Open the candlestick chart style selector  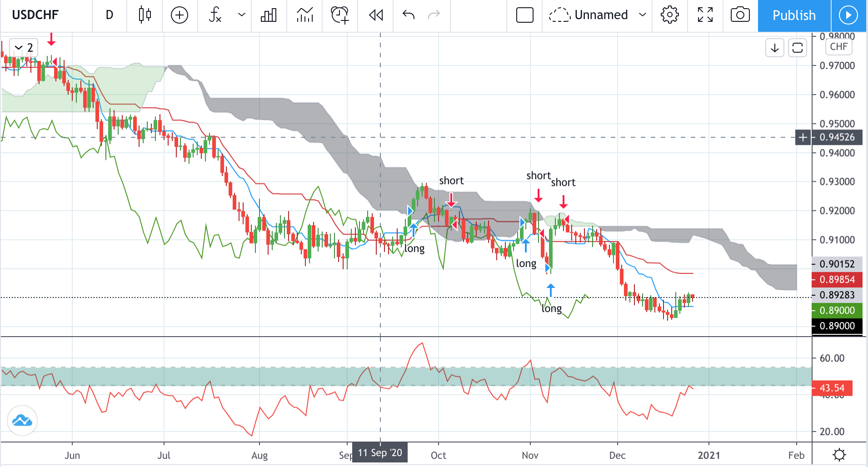145,15
